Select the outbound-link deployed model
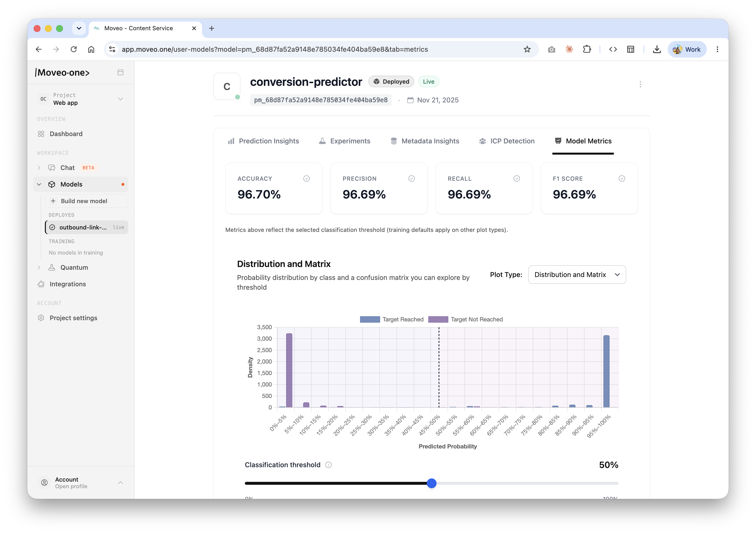756x535 pixels. (x=87, y=227)
